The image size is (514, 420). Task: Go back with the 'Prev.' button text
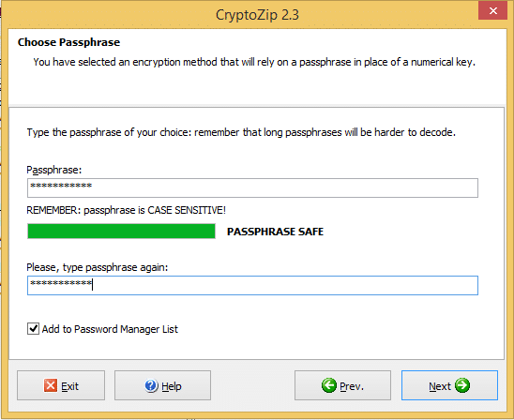[x=352, y=386]
